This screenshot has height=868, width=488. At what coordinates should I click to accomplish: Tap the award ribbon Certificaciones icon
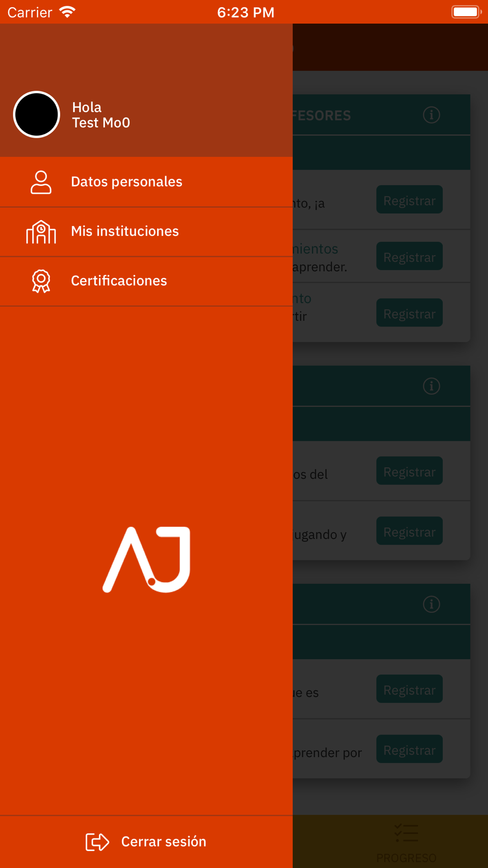click(x=41, y=281)
